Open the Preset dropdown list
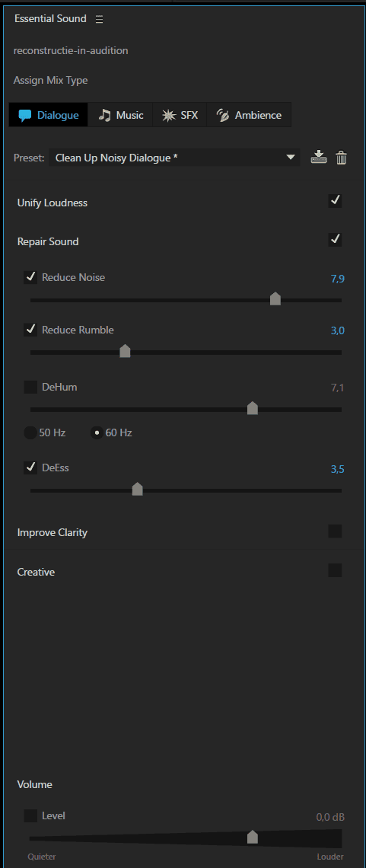Image resolution: width=366 pixels, height=868 pixels. click(174, 158)
